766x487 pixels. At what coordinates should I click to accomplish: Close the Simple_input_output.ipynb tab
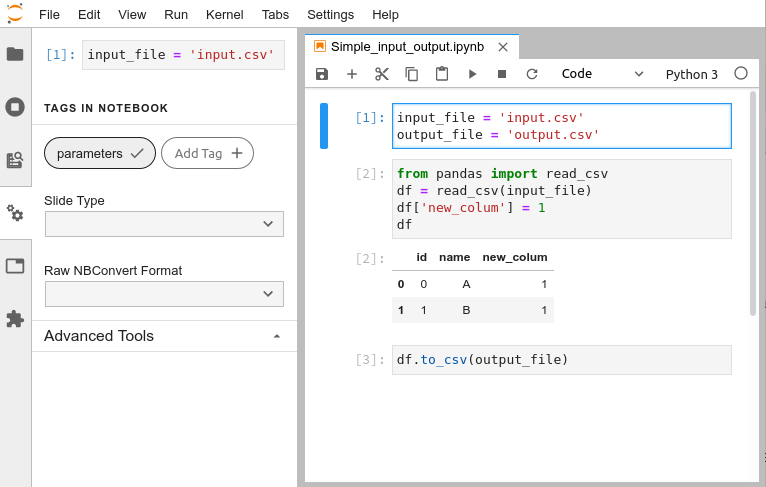(x=503, y=47)
